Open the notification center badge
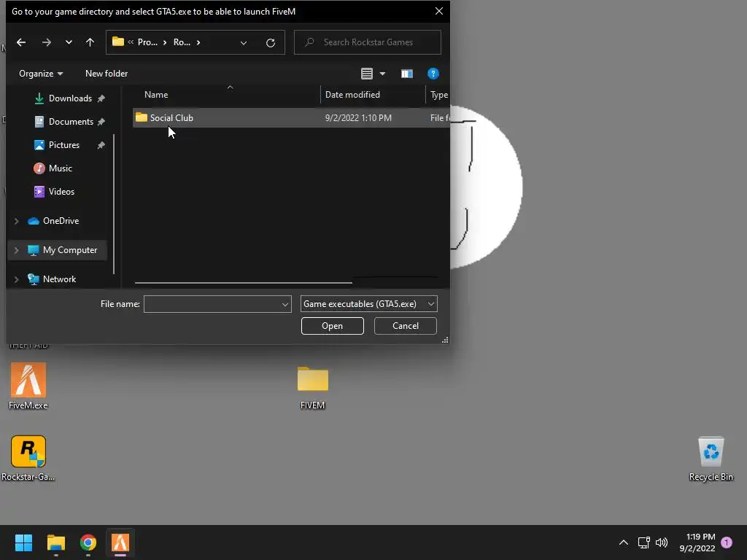The width and height of the screenshot is (747, 560). coord(727,542)
